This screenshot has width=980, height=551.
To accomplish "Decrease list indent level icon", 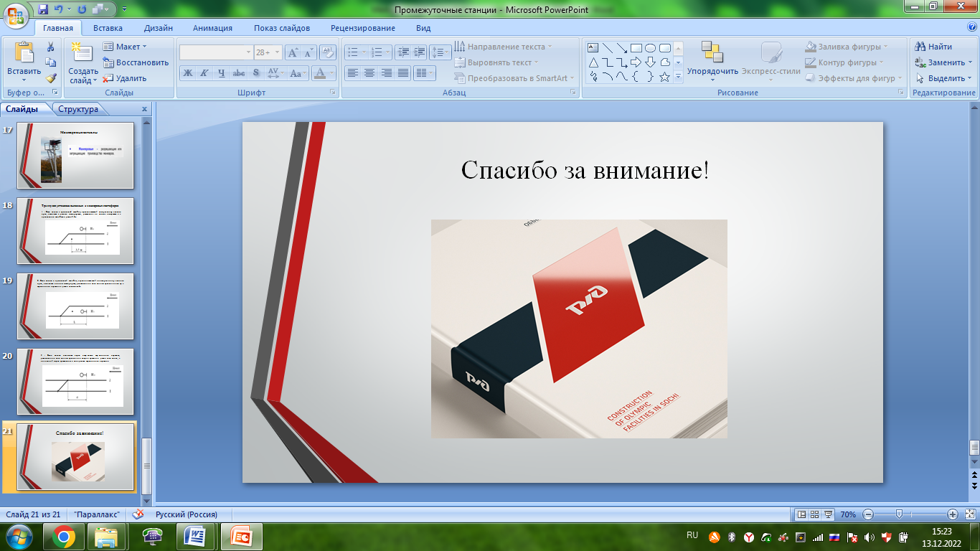I will coord(402,52).
